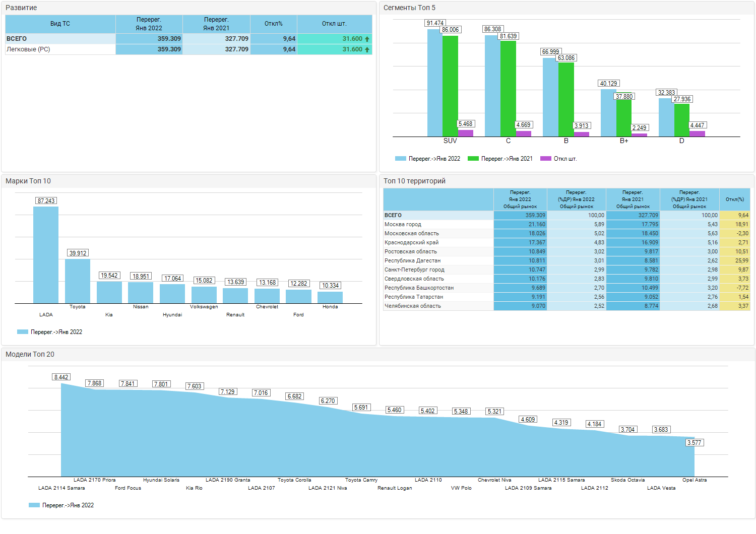The image size is (756, 534).
Task: Click the Модели Топ 20 panel title
Action: pos(30,355)
